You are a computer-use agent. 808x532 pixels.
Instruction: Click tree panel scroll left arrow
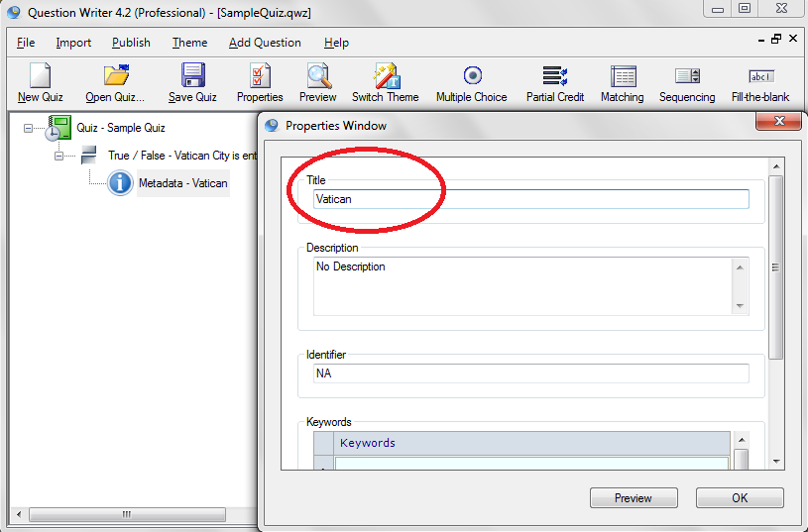click(x=19, y=514)
